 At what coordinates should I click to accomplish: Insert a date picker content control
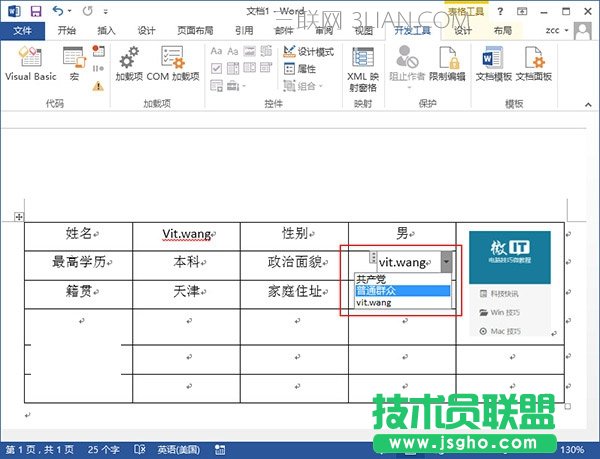coord(266,68)
